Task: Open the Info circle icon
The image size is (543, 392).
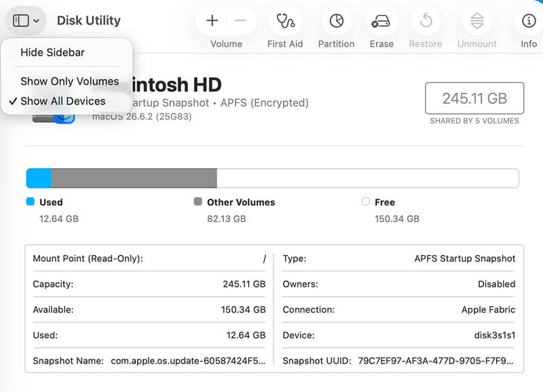Action: (x=529, y=21)
